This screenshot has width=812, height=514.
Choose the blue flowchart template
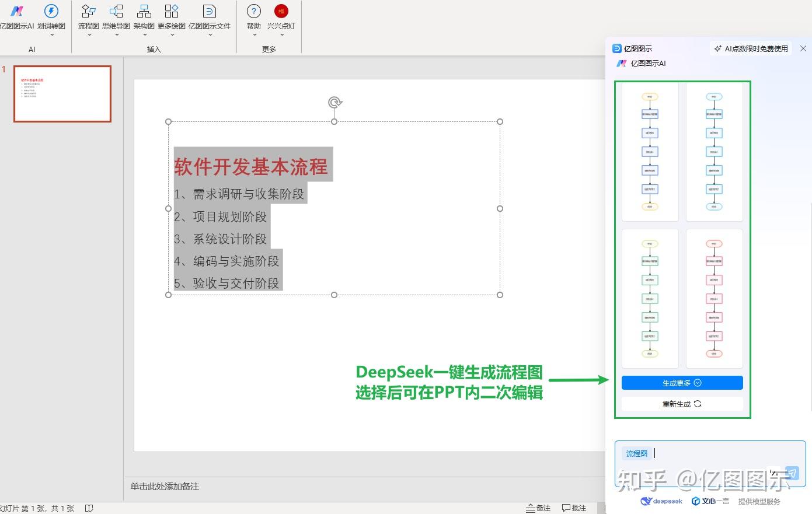click(x=650, y=151)
